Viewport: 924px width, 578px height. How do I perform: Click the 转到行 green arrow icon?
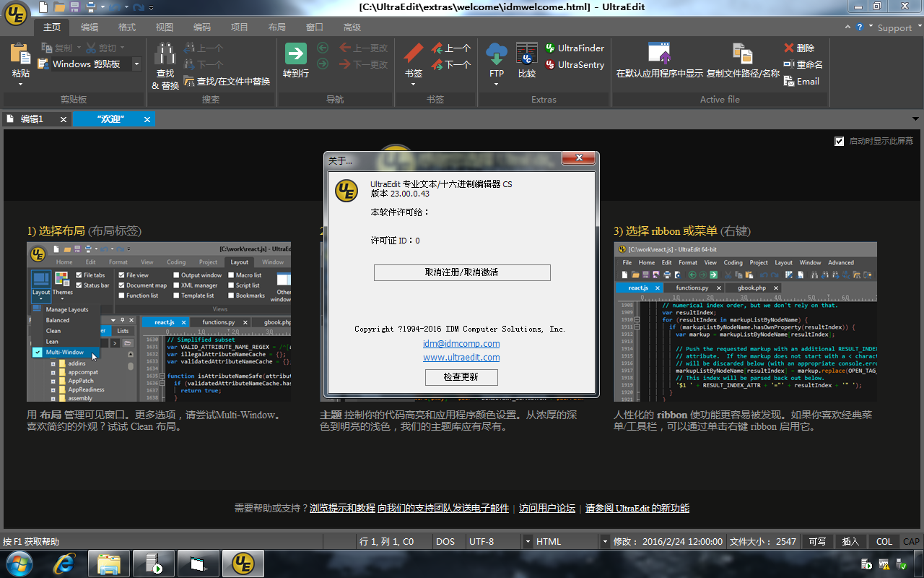[295, 54]
